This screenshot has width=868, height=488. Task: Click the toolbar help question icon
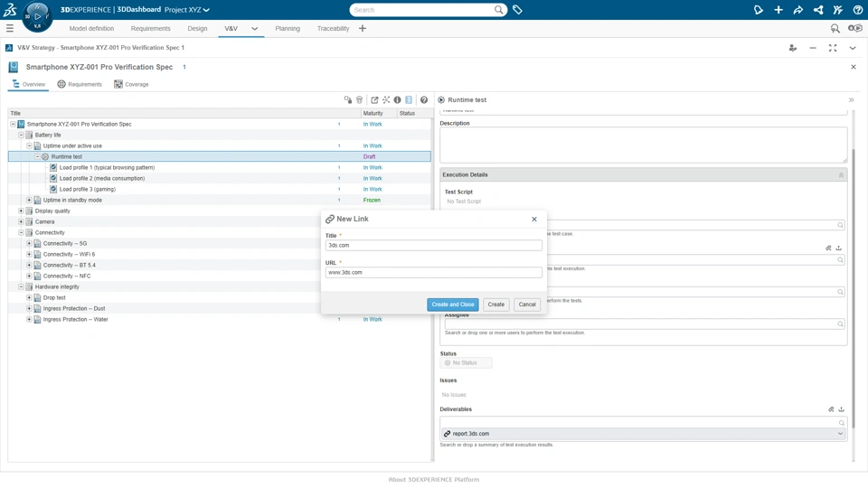(423, 99)
